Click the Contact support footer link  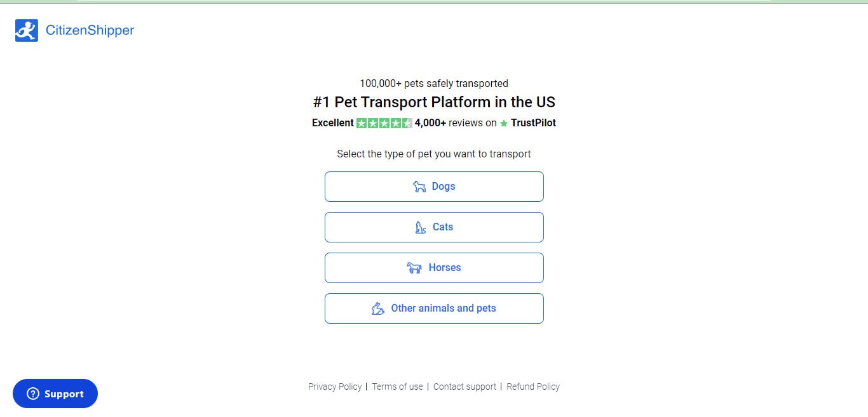pyautogui.click(x=465, y=387)
